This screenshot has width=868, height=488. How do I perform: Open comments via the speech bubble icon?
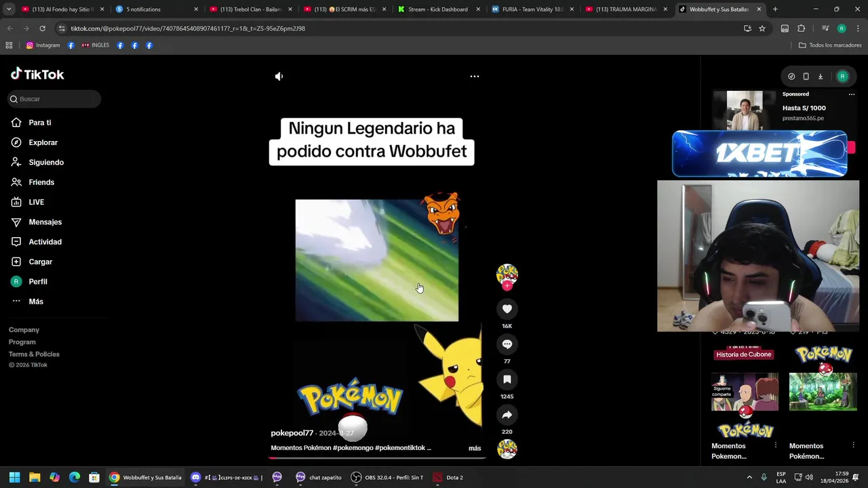tap(507, 344)
